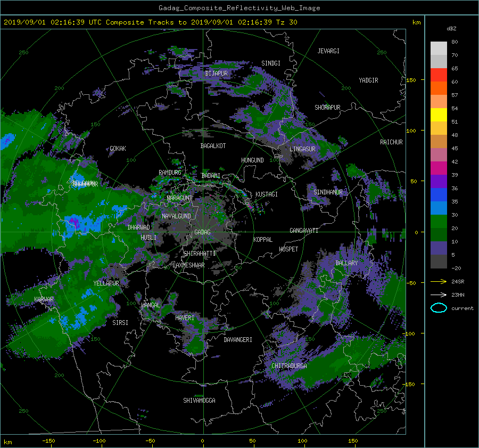Image resolution: width=479 pixels, height=448 pixels.
Task: Select the dark green 20–10 dBZ swatch
Action: 439,235
